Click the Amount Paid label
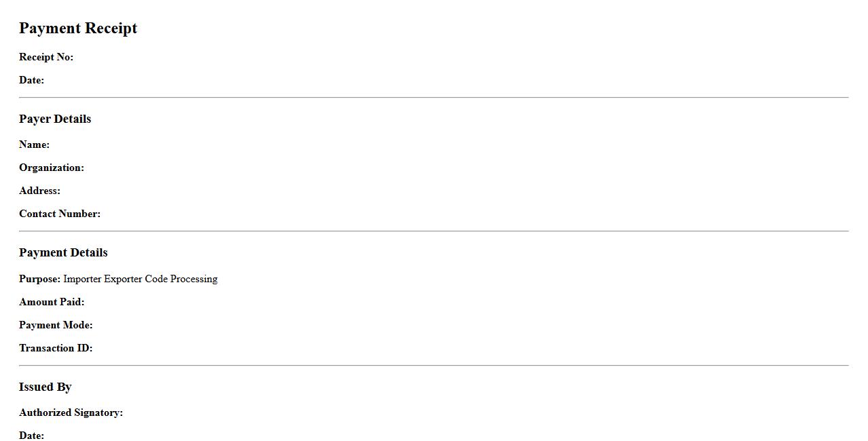The image size is (868, 441). (x=52, y=302)
